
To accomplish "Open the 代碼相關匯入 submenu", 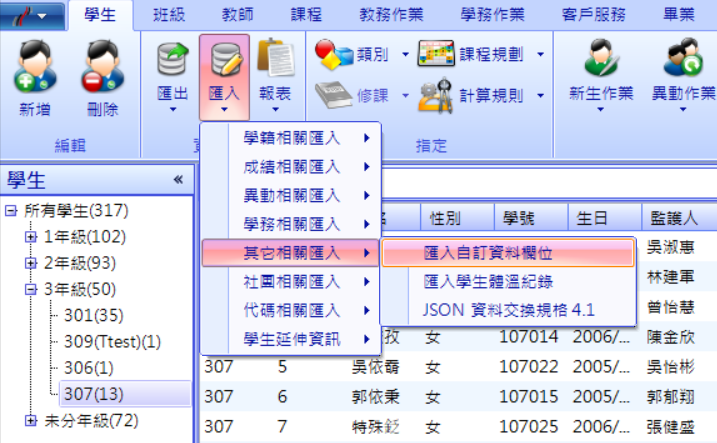I will tap(291, 310).
